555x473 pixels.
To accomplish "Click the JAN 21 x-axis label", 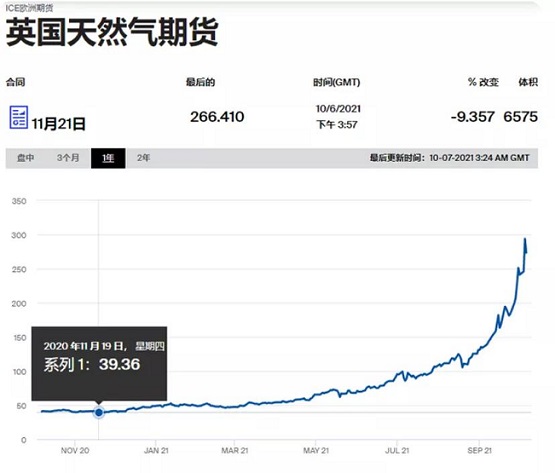I will (156, 450).
